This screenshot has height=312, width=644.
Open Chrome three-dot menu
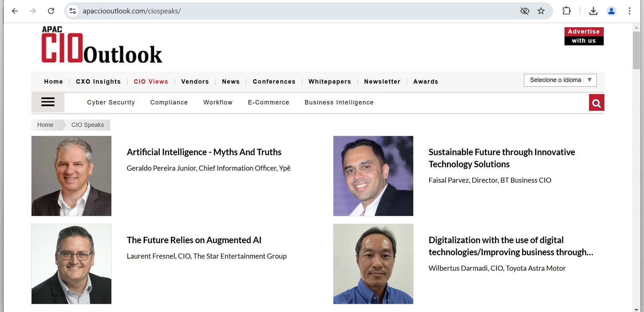click(x=629, y=11)
